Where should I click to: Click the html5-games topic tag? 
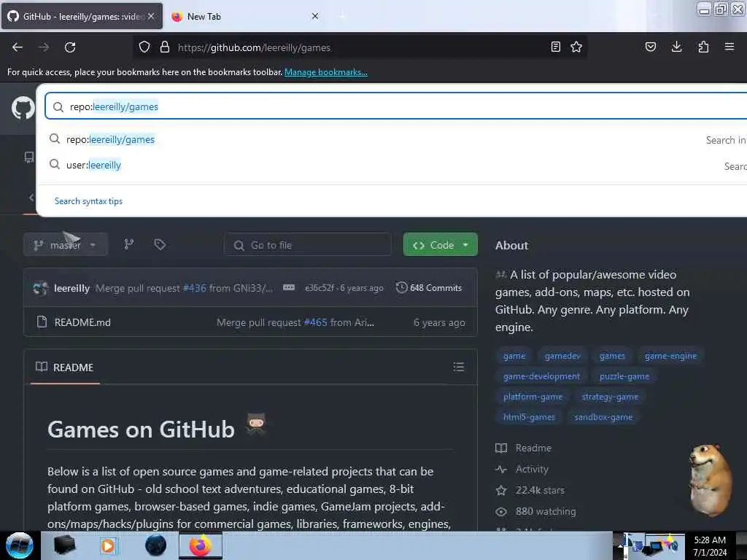tap(530, 417)
